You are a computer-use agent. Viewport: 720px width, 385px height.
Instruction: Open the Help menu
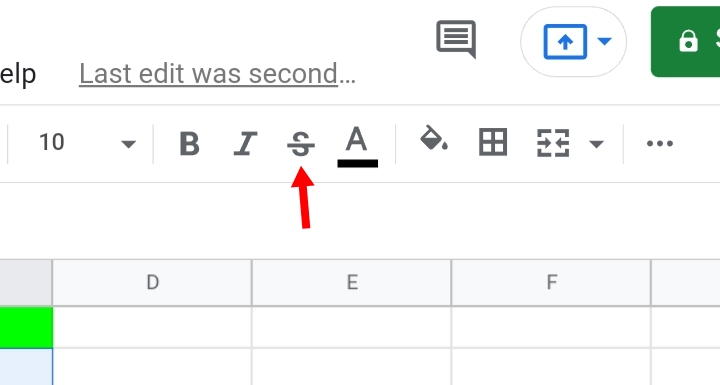[x=17, y=74]
